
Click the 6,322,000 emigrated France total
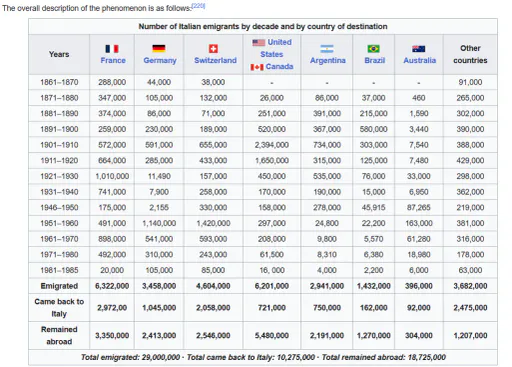pos(112,286)
